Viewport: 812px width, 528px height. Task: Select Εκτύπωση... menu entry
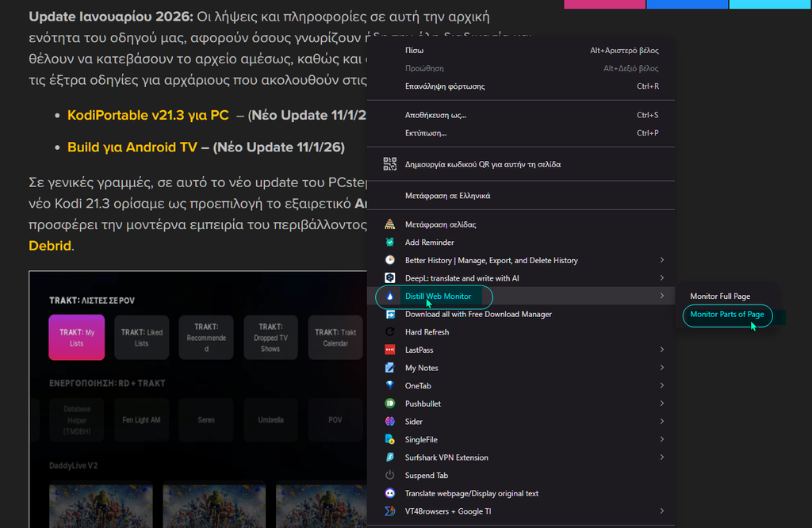pos(521,133)
